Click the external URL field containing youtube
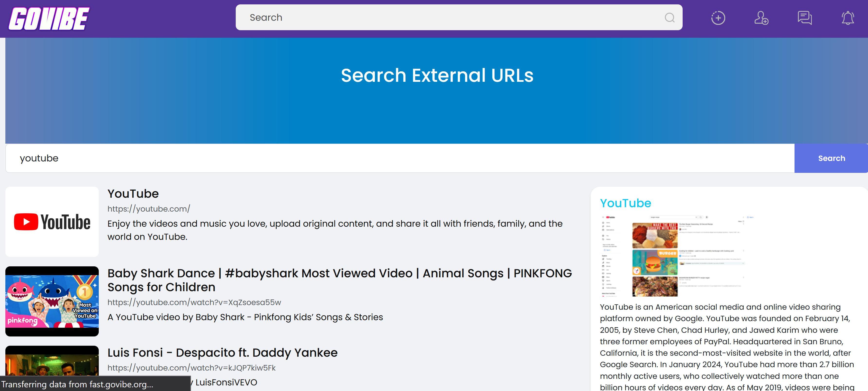The image size is (868, 391). tap(400, 158)
